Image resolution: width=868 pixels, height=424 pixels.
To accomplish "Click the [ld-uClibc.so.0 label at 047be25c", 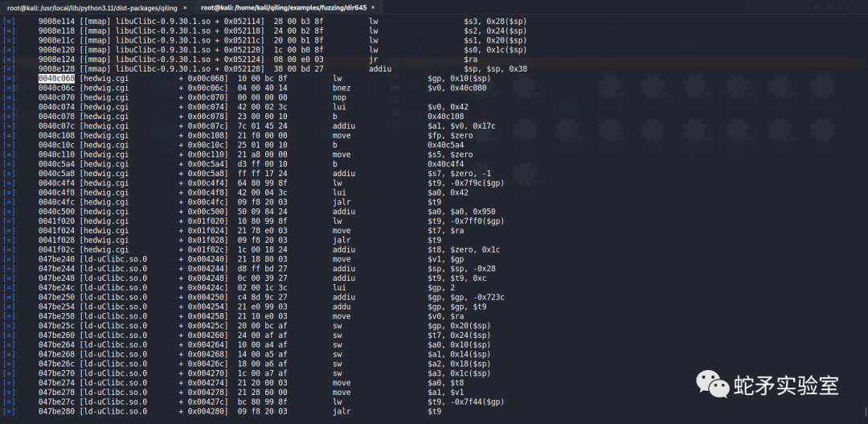I will click(x=113, y=326).
